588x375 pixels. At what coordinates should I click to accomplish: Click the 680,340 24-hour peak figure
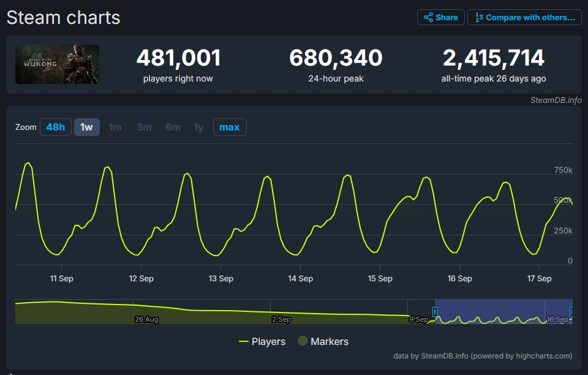coord(336,58)
